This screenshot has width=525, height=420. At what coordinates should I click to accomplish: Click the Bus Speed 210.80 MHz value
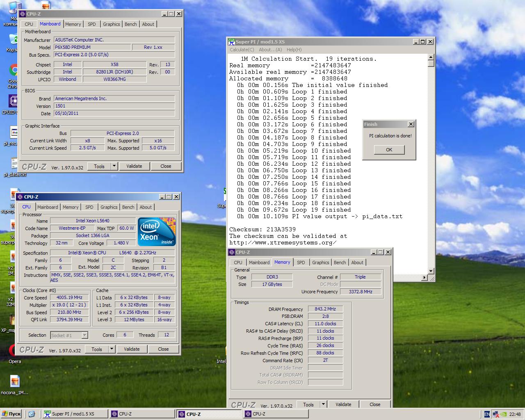70,312
